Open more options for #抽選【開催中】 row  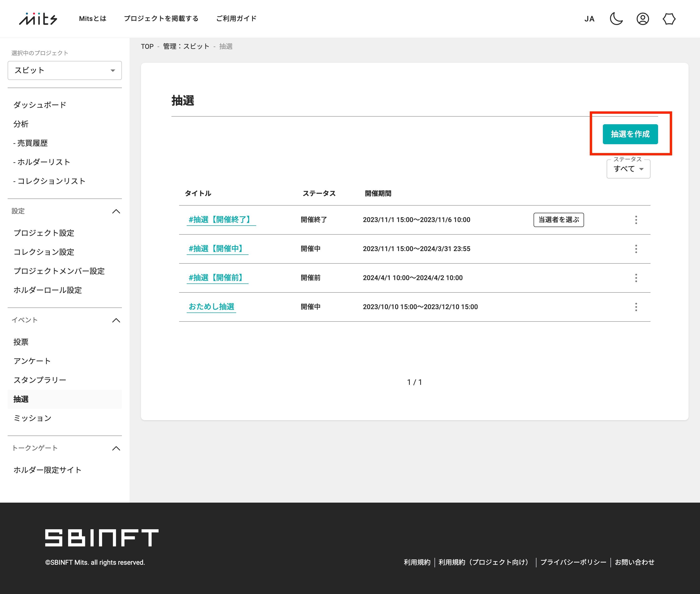click(636, 249)
